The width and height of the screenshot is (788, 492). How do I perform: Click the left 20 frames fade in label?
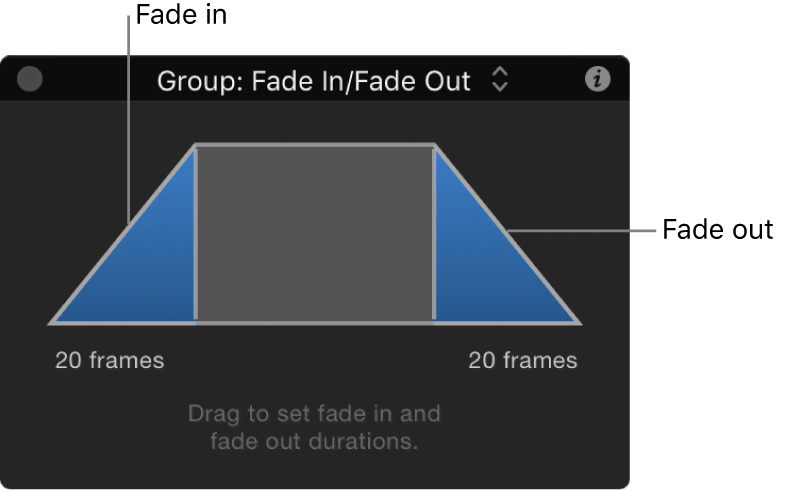pyautogui.click(x=109, y=361)
